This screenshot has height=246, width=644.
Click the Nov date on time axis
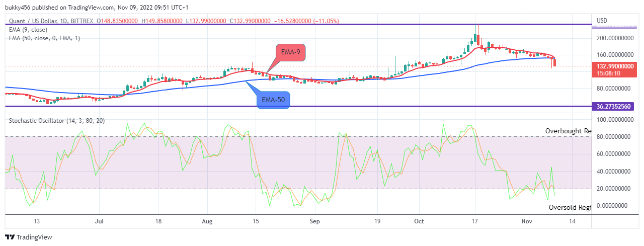(527, 221)
